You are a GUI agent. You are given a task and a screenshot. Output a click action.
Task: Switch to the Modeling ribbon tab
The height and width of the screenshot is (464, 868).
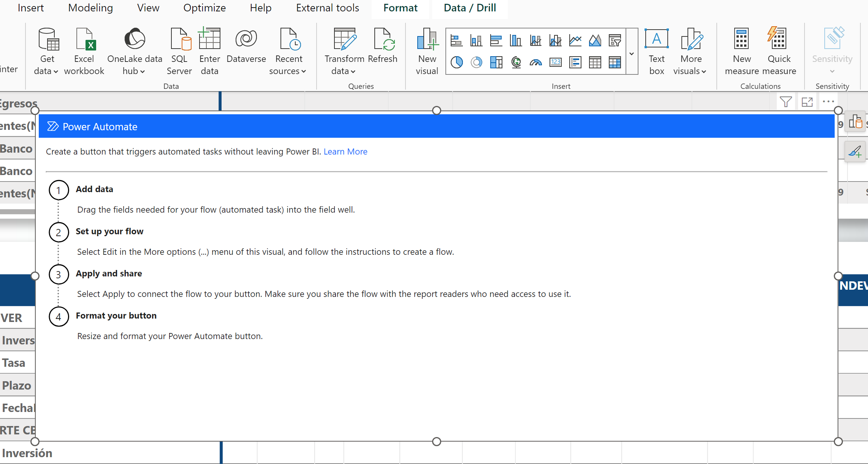pos(90,8)
